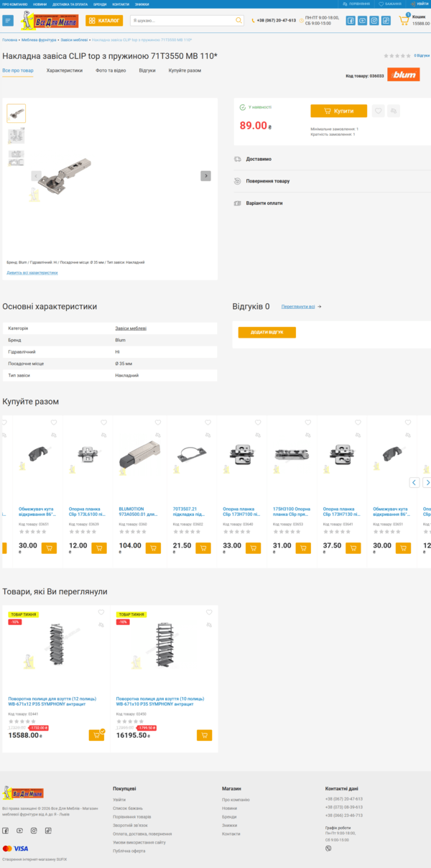The image size is (431, 868).
Task: Open НОВИНИ top menu item
Action: [x=40, y=4]
